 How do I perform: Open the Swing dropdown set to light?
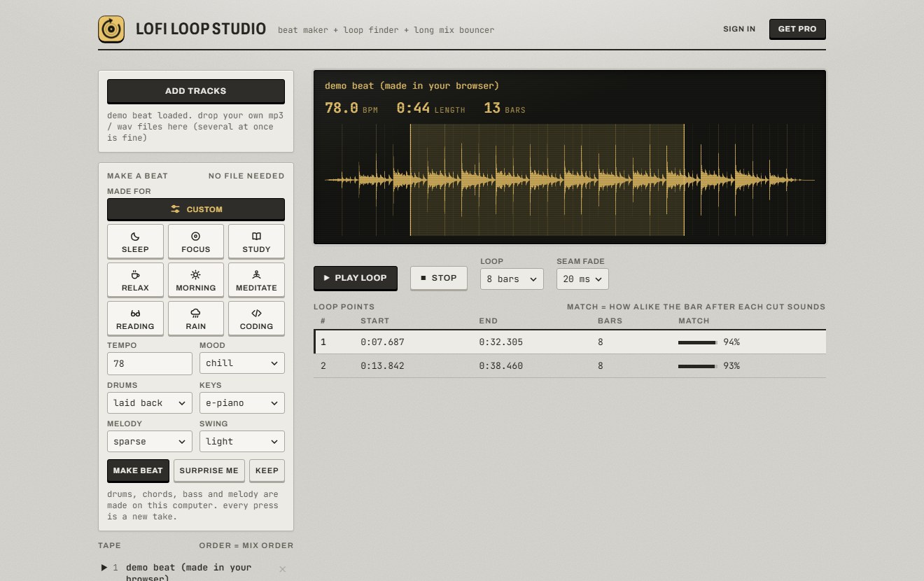pyautogui.click(x=242, y=442)
